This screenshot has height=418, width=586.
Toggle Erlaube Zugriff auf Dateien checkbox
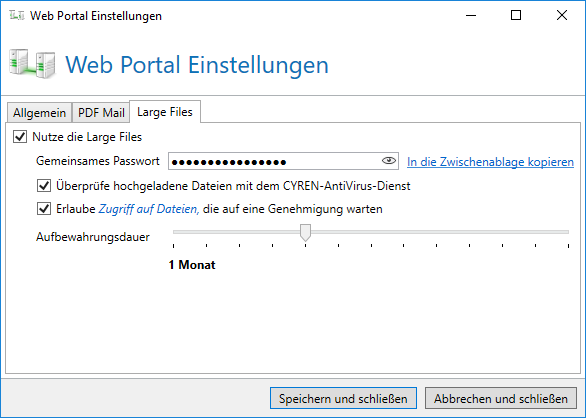[44, 209]
